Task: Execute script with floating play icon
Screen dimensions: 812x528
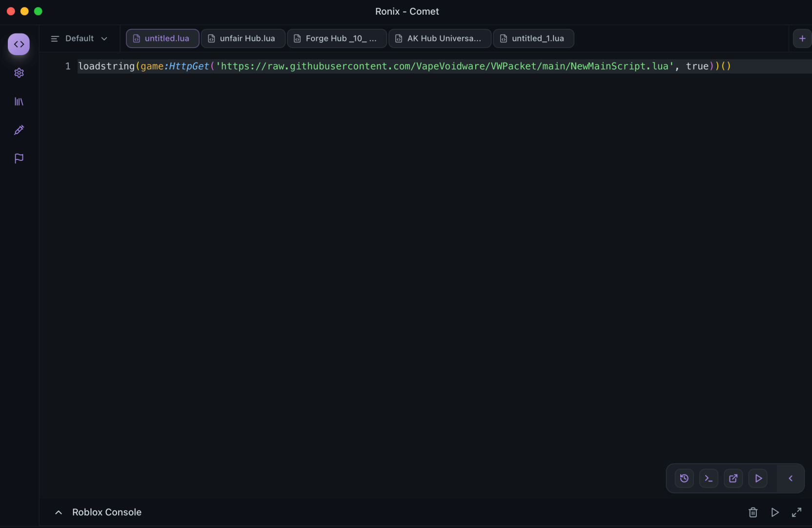Action: pyautogui.click(x=758, y=478)
